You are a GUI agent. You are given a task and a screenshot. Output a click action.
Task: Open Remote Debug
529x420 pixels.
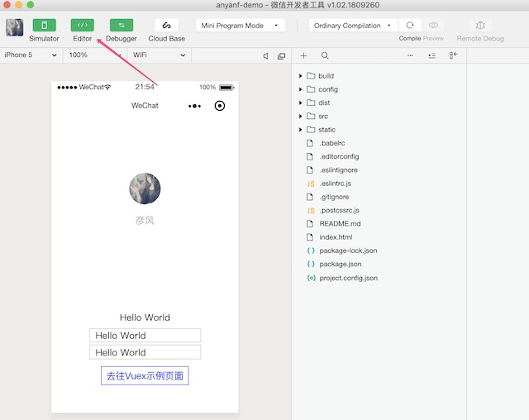[x=480, y=26]
